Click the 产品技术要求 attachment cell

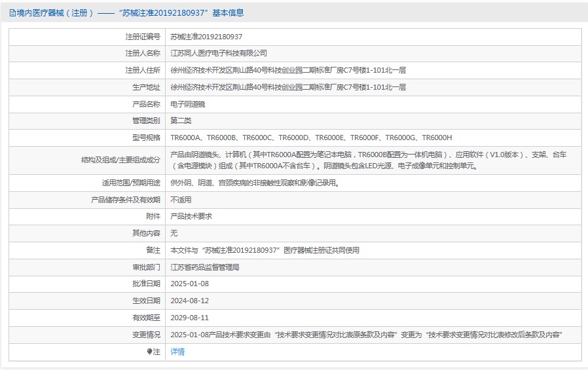click(191, 216)
